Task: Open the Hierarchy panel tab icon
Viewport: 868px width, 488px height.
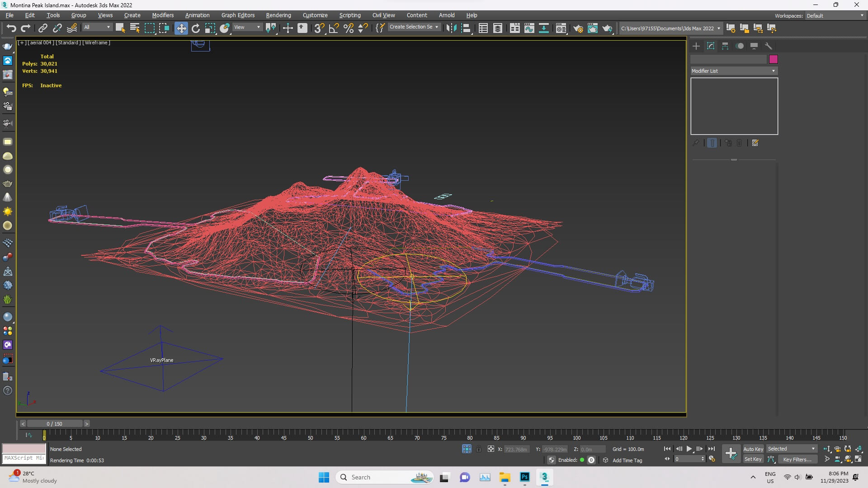Action: pos(725,46)
